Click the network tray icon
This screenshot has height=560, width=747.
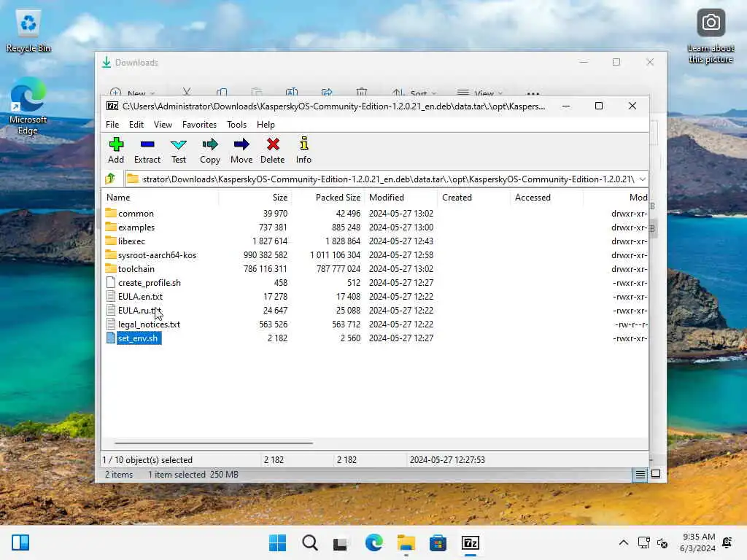tap(643, 542)
